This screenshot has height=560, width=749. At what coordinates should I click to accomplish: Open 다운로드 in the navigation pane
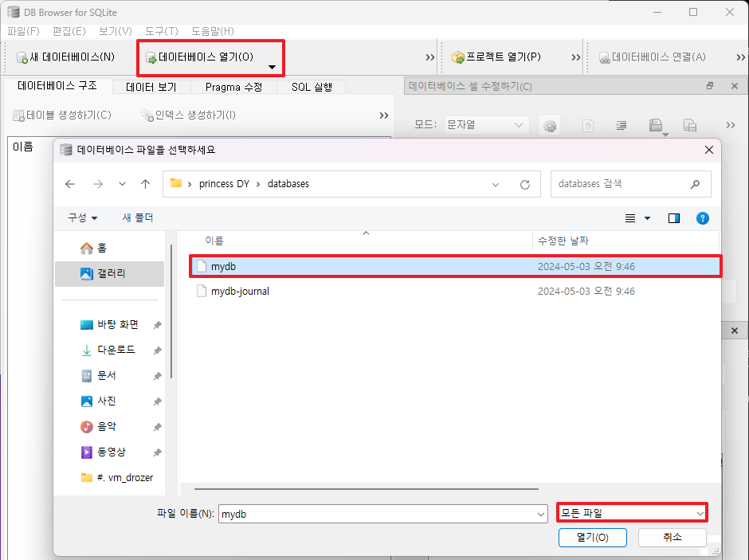point(109,350)
